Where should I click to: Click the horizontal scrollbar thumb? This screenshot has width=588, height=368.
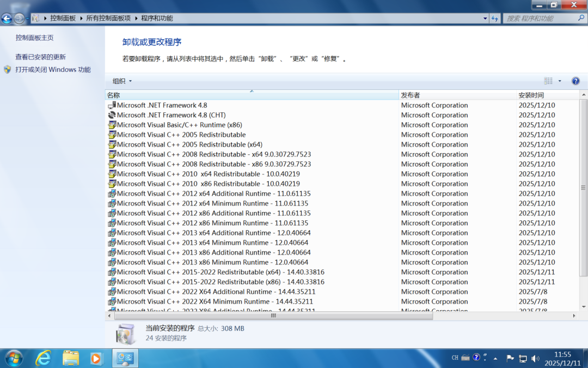tap(273, 316)
